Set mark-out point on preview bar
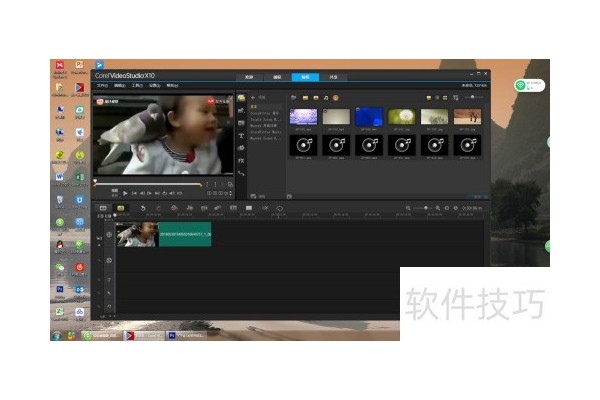600x400 pixels. (x=215, y=184)
